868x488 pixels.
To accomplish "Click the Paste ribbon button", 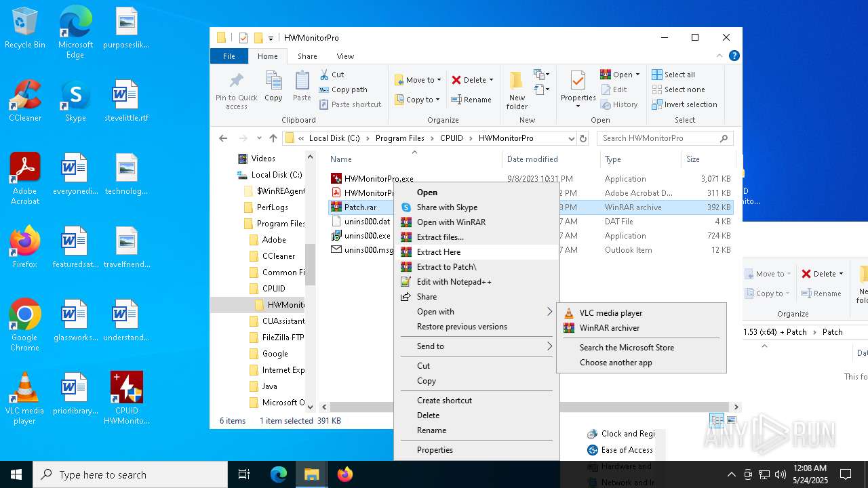I will tap(302, 86).
